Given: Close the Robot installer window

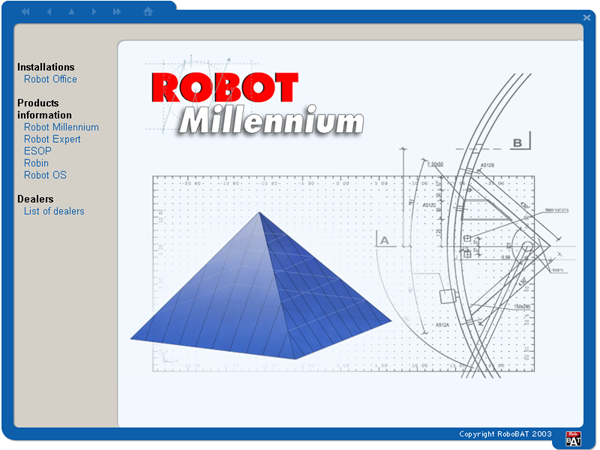Looking at the screenshot, I should 587,18.
